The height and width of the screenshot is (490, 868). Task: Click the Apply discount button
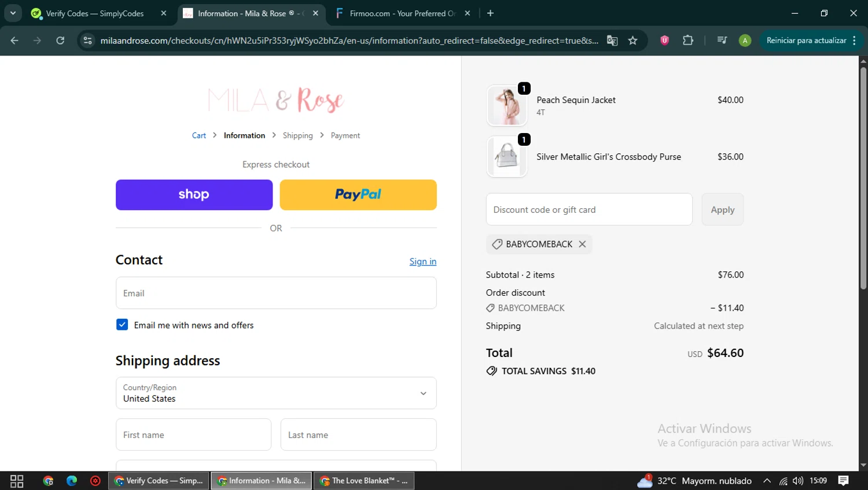pos(723,209)
